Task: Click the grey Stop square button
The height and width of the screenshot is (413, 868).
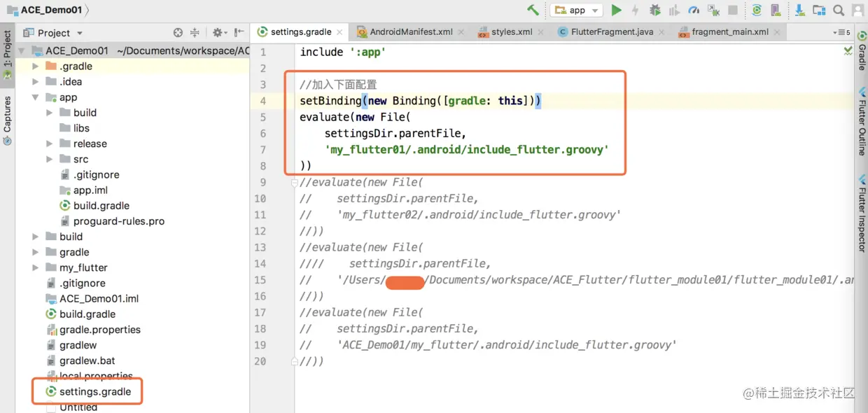Action: pyautogui.click(x=733, y=10)
